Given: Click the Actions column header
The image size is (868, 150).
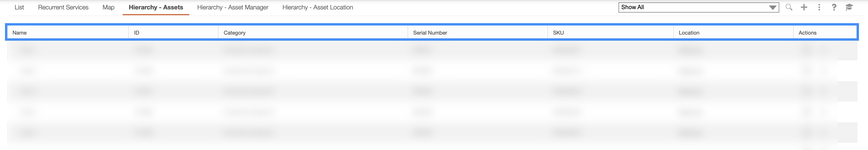Looking at the screenshot, I should 807,33.
